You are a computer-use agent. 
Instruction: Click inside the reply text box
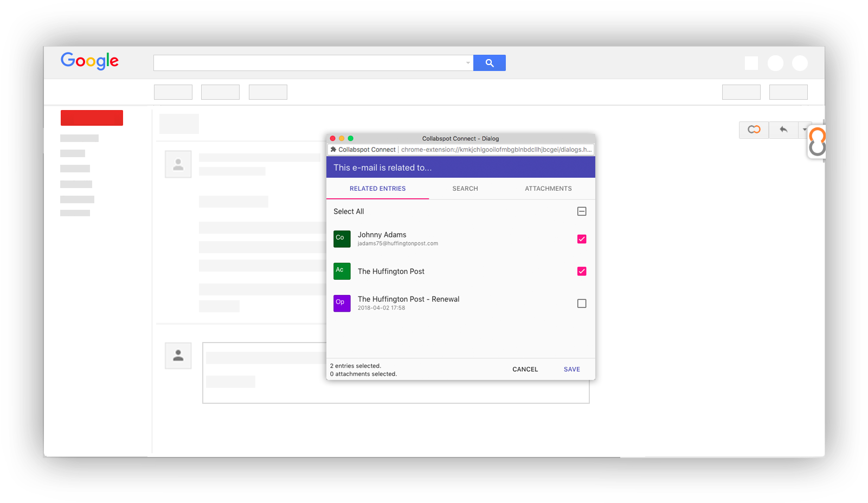[x=396, y=373]
